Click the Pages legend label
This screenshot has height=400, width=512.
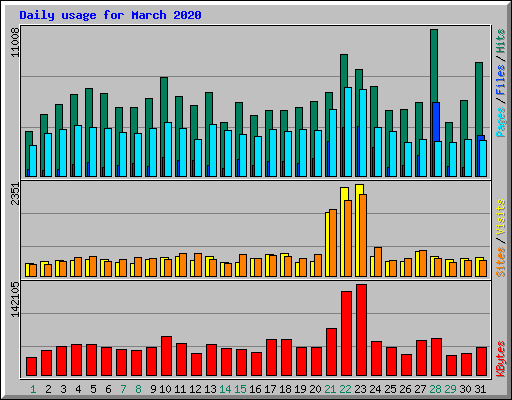click(x=500, y=122)
